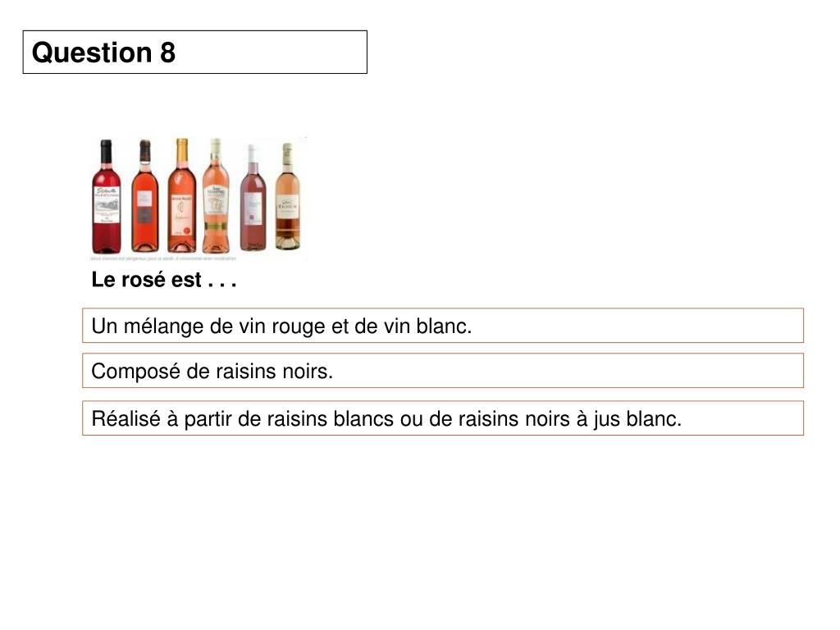Click the tall white label on third bottle
840x630 pixels.
coord(181,212)
